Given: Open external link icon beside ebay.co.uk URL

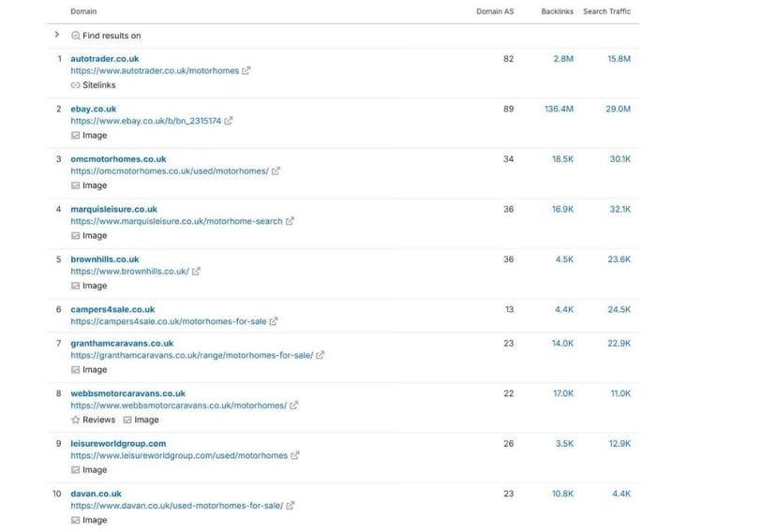Looking at the screenshot, I should [228, 120].
